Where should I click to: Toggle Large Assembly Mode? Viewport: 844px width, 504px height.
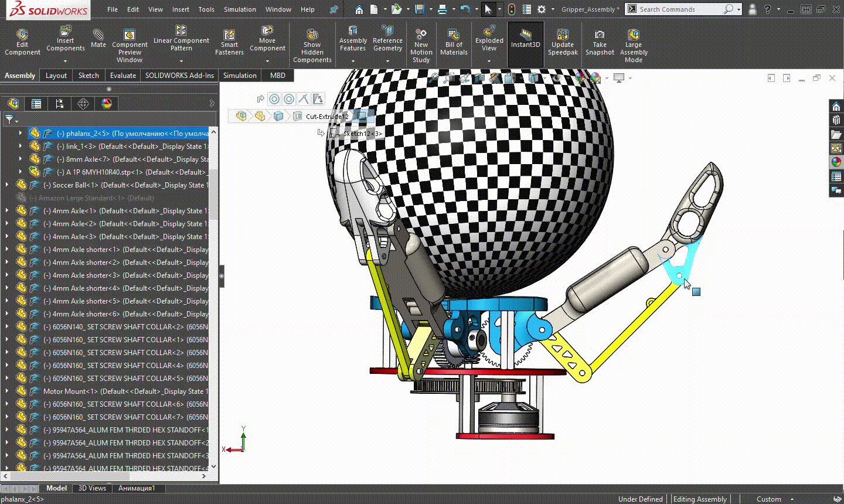pyautogui.click(x=634, y=46)
